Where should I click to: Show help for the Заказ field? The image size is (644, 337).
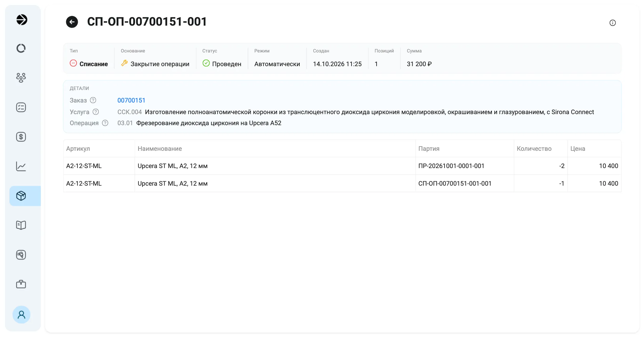pyautogui.click(x=93, y=100)
